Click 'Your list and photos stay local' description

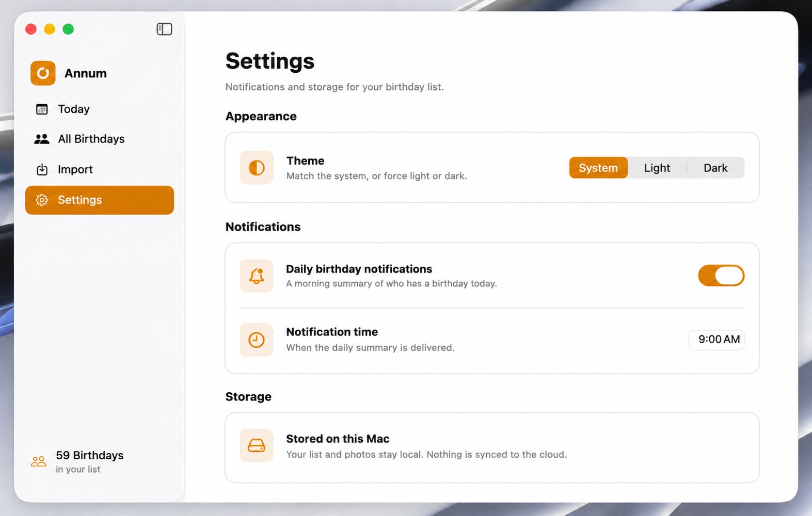tap(426, 454)
